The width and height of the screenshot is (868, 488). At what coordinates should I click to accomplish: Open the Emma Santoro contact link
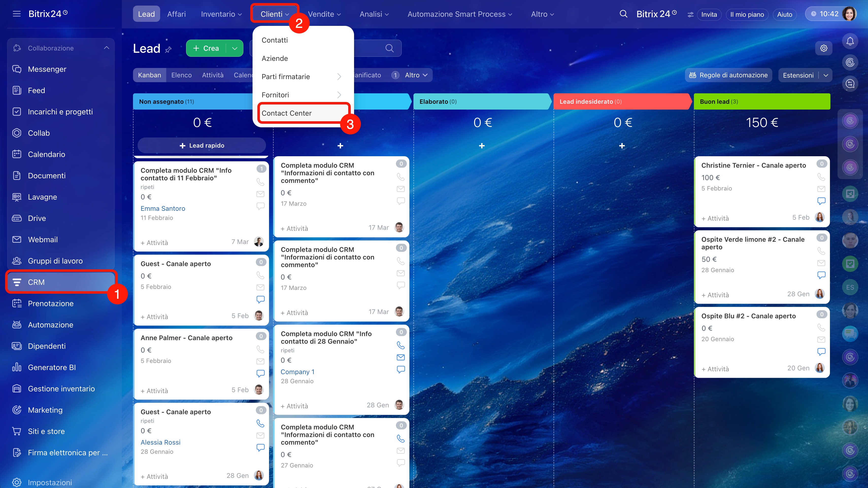163,208
